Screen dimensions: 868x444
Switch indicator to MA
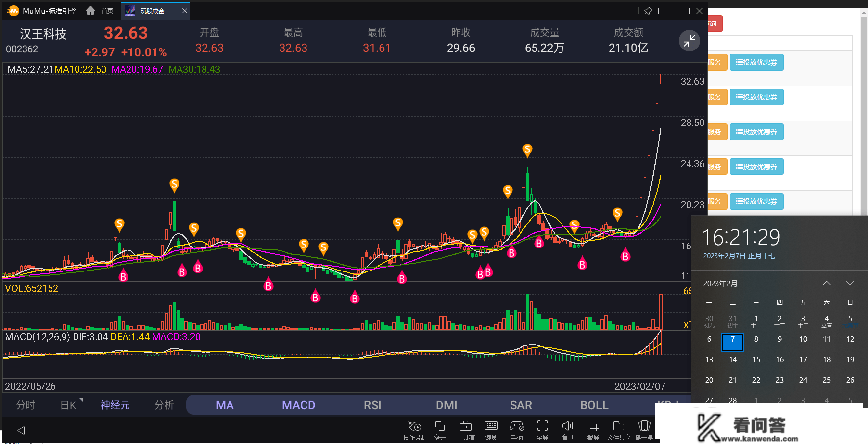(x=225, y=405)
